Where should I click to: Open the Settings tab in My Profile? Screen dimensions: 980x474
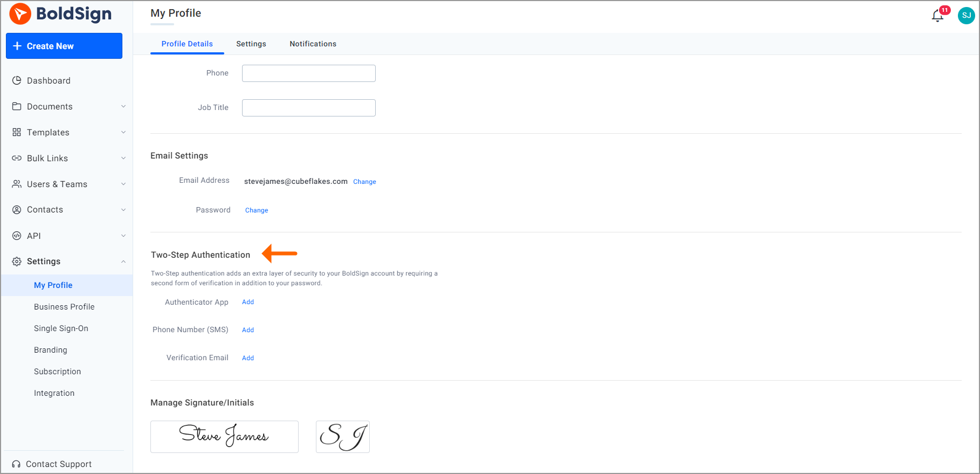(251, 44)
